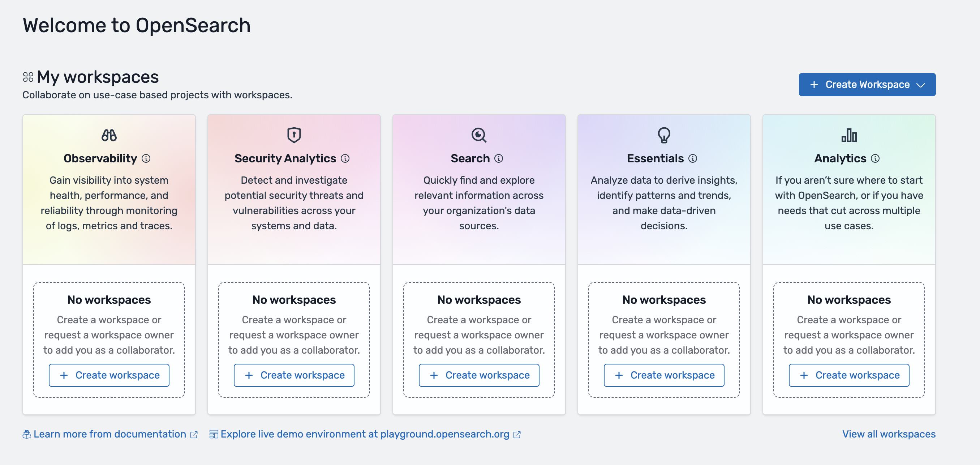
Task: Click the info icon next to Search
Action: click(498, 159)
